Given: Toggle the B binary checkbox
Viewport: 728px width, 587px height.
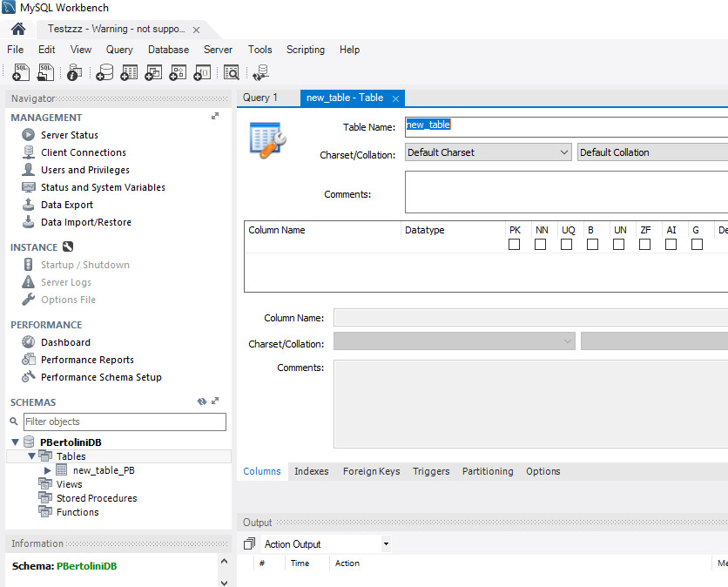Looking at the screenshot, I should pos(592,244).
